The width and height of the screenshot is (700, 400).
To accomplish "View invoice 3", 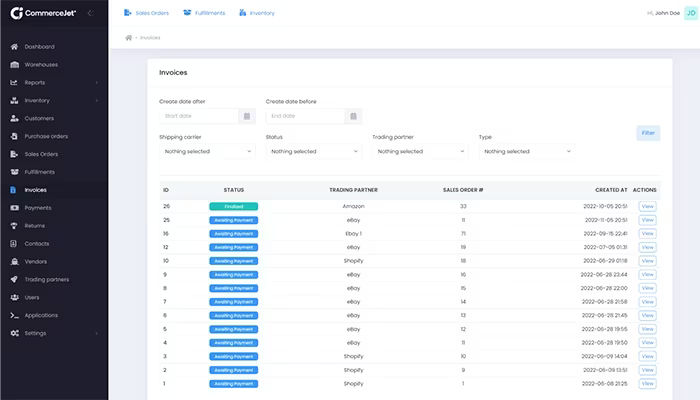I will point(647,356).
